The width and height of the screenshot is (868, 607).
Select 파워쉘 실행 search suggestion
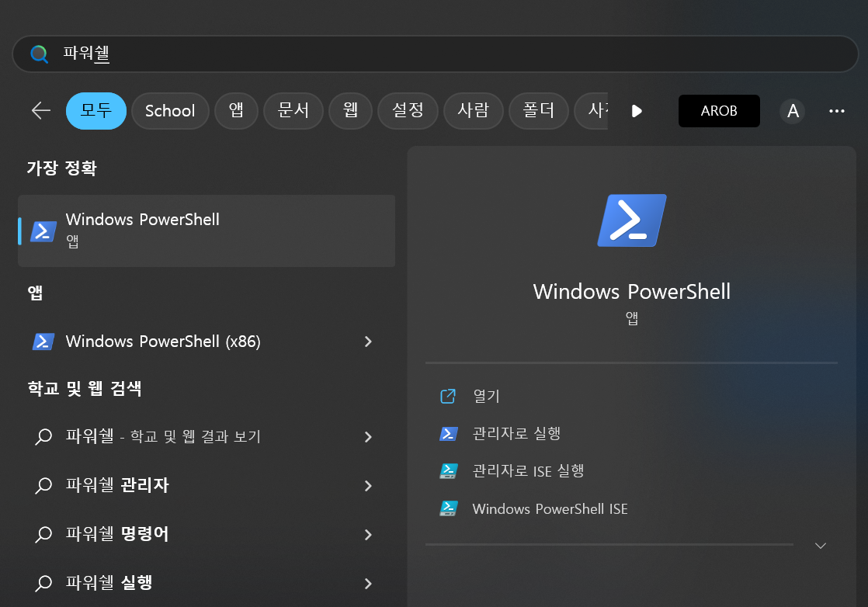207,583
